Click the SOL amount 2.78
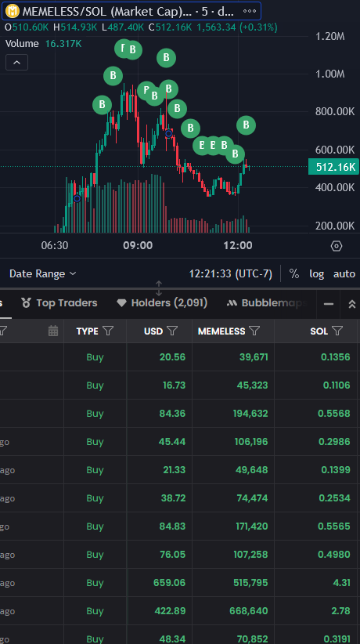 tap(342, 611)
